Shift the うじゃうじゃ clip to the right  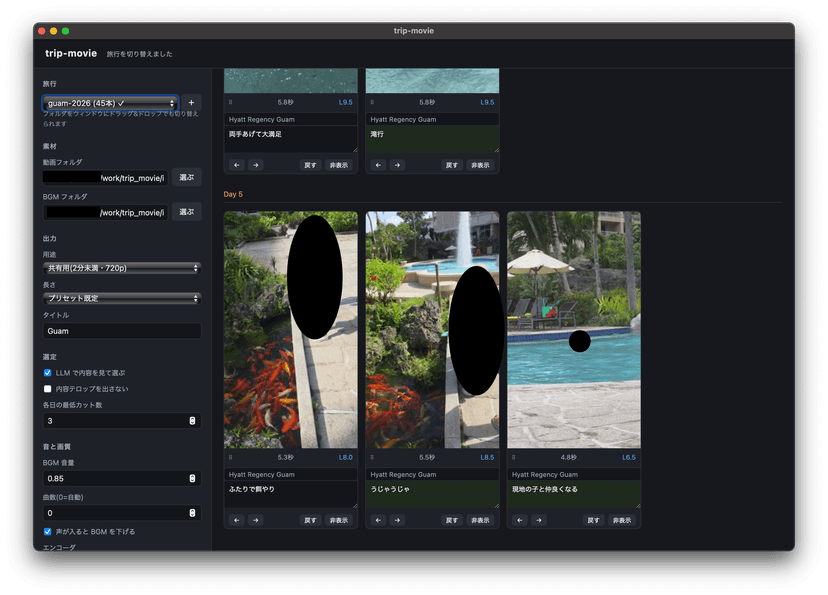click(397, 520)
